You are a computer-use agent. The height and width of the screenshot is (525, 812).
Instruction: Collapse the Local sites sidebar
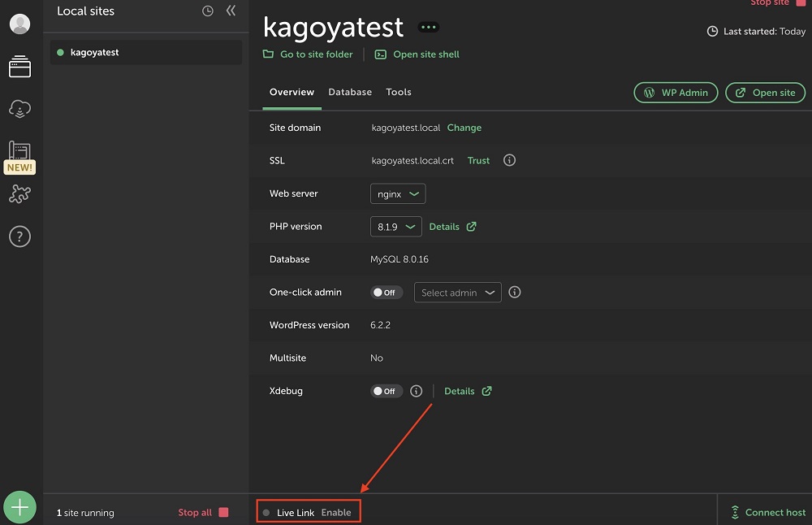pos(231,11)
